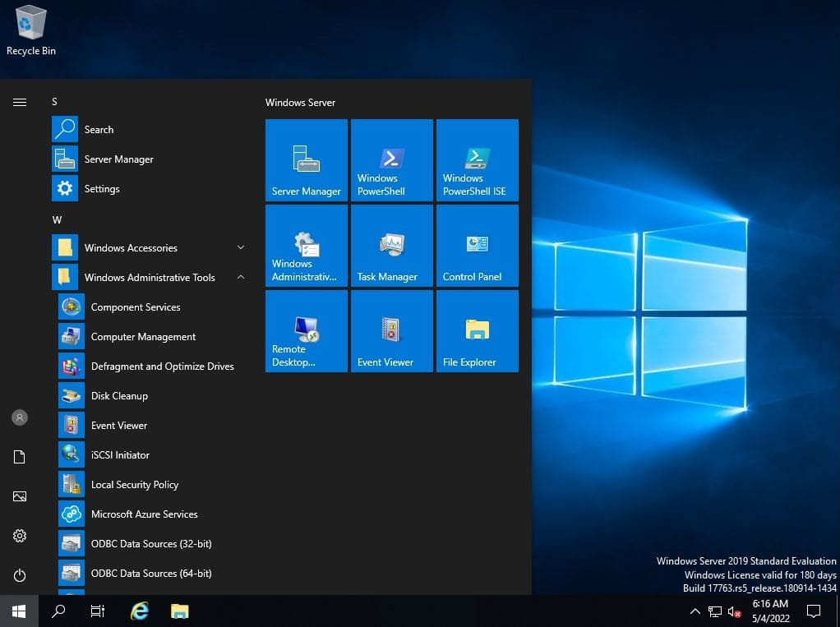Open Control Panel tile
This screenshot has width=840, height=627.
click(478, 246)
